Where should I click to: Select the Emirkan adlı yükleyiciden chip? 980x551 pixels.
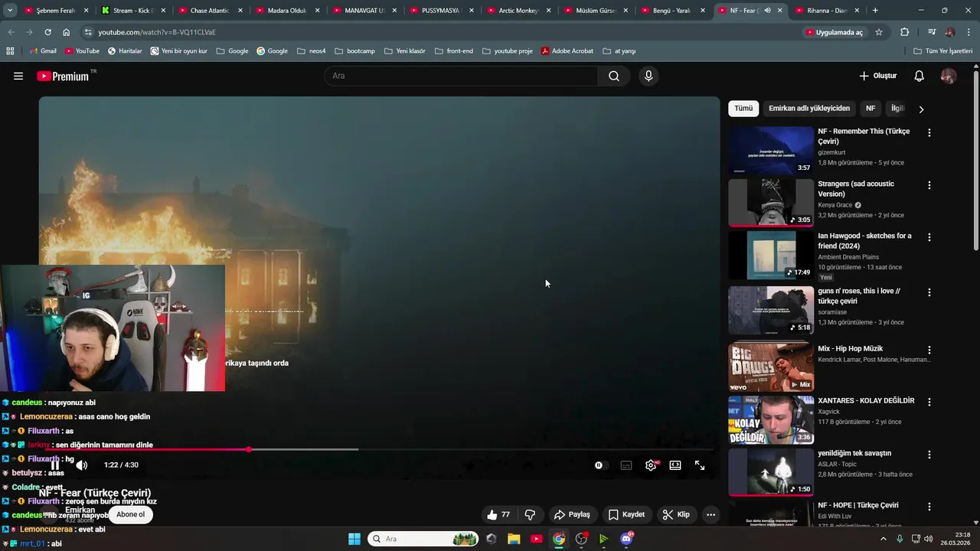point(809,109)
